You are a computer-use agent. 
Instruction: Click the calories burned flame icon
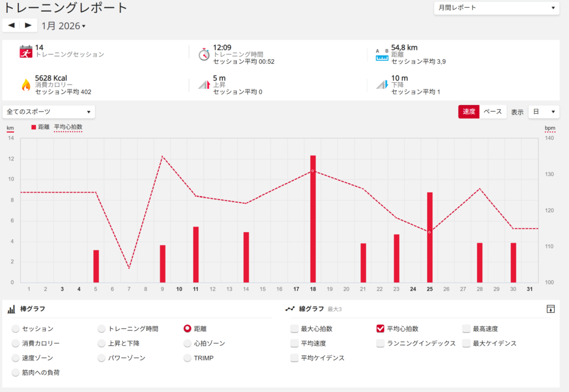[x=26, y=85]
